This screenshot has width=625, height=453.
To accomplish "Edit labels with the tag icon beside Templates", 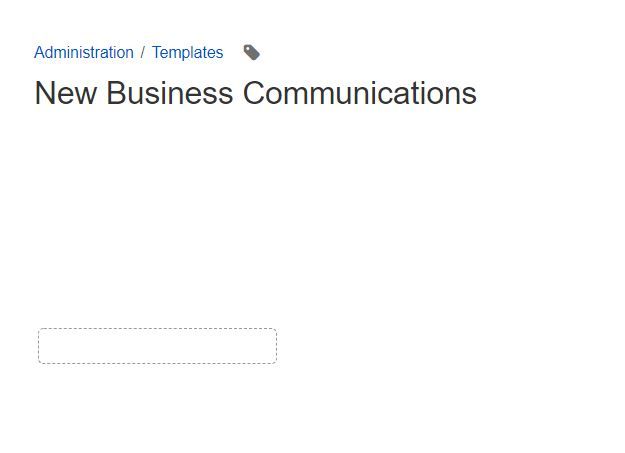I will [252, 52].
